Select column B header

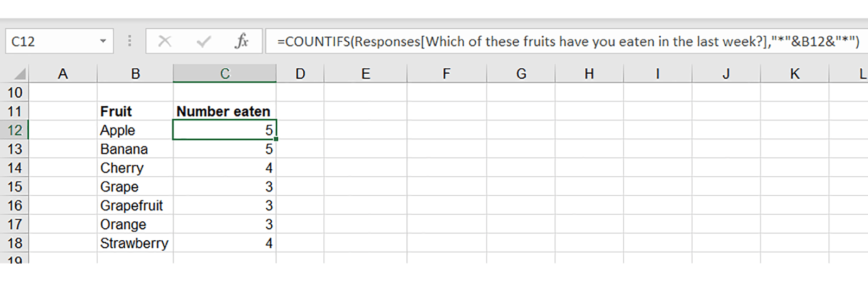[135, 74]
